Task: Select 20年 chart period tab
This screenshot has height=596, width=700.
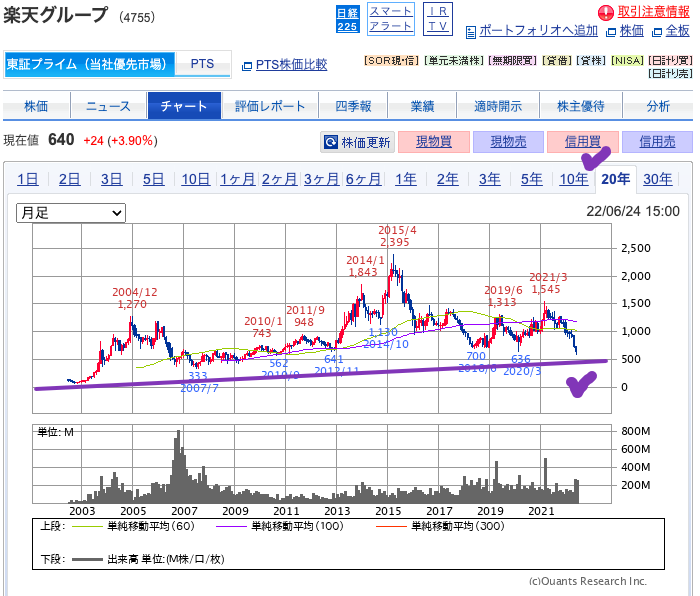Action: (x=616, y=179)
